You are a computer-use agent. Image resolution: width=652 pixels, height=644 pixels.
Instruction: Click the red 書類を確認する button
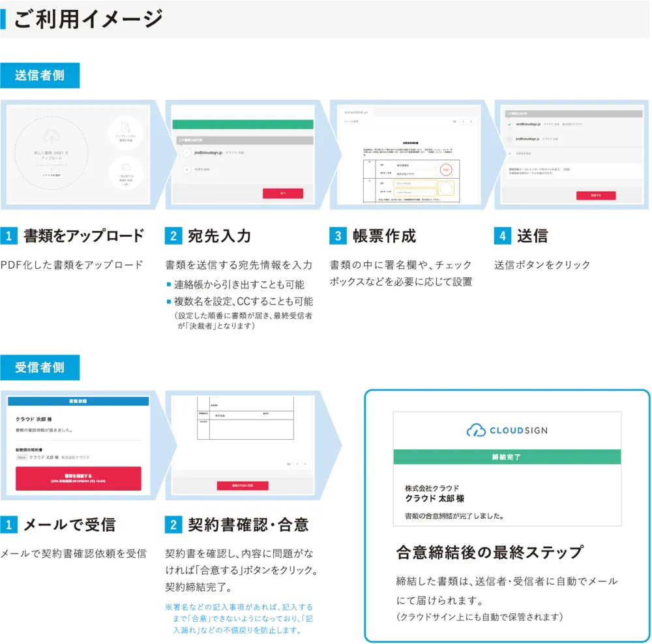tap(78, 478)
